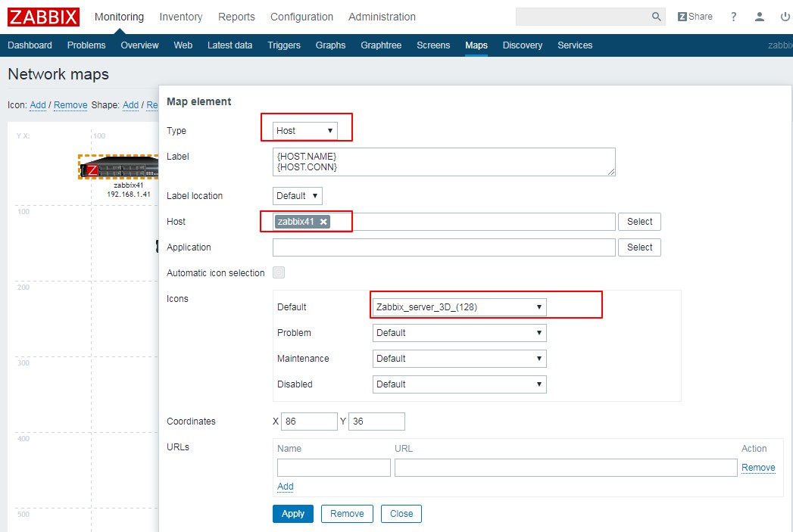793x532 pixels.
Task: Open the user profile icon
Action: click(x=760, y=17)
